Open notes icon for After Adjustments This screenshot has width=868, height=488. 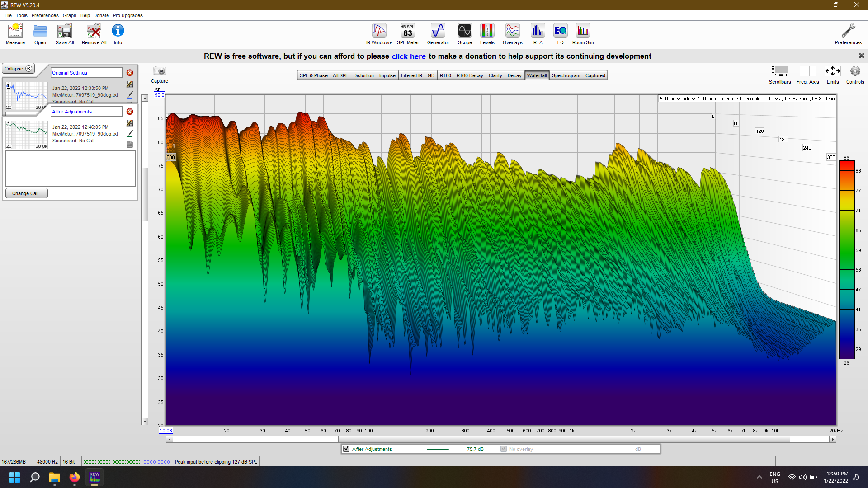click(x=130, y=144)
